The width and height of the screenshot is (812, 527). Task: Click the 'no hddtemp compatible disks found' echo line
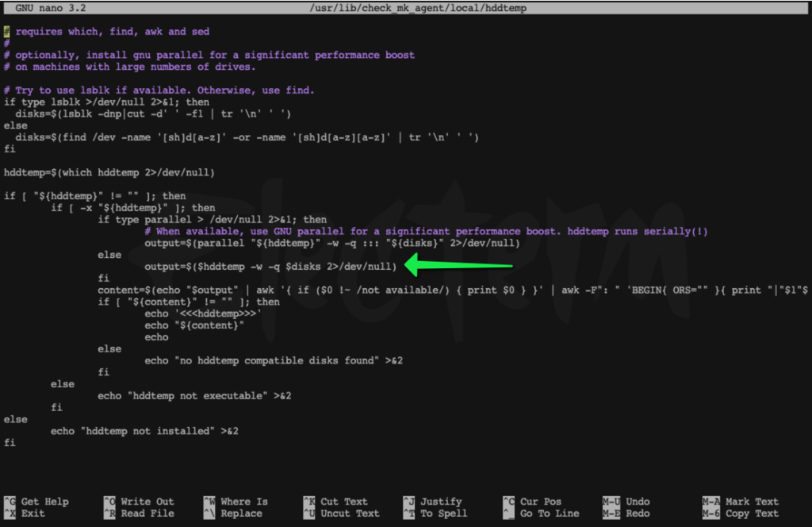(274, 360)
